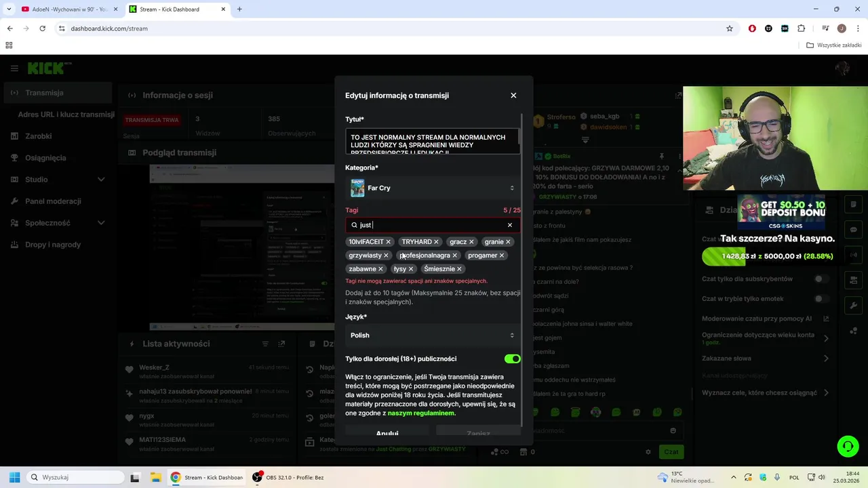Open the activity list filter icon
Viewport: 868px width, 488px height.
pyautogui.click(x=266, y=344)
